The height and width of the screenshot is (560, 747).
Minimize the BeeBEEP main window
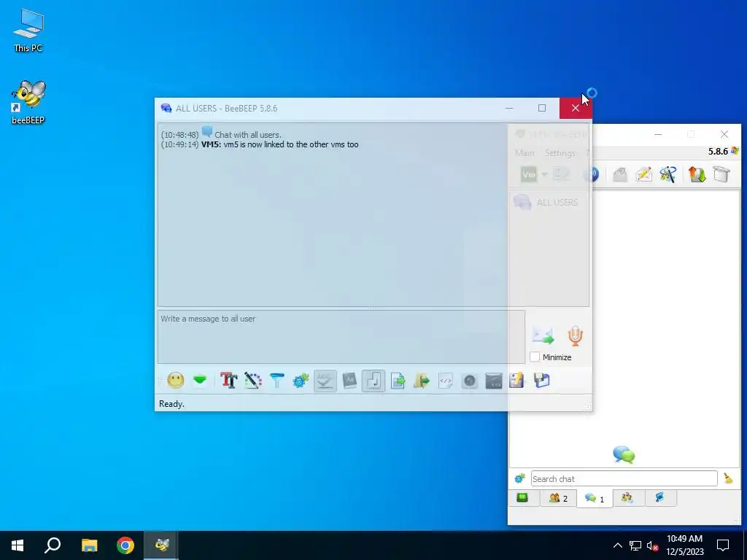658,134
